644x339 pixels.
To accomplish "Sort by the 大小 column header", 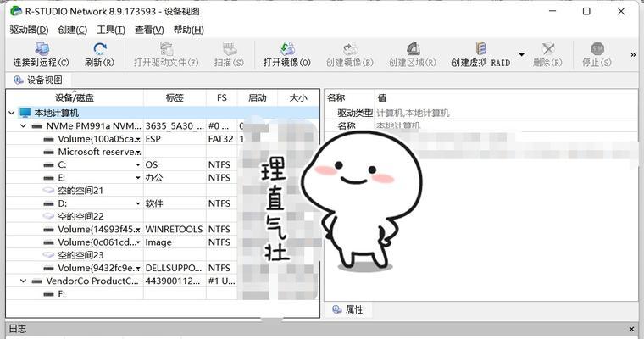I will coord(298,97).
